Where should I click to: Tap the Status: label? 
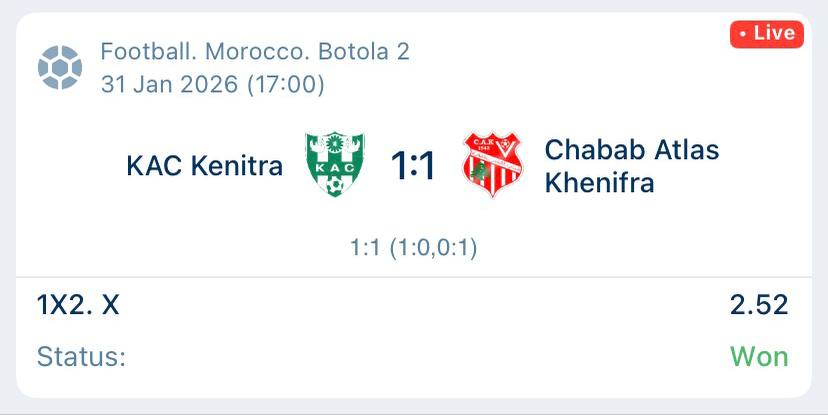(x=81, y=357)
